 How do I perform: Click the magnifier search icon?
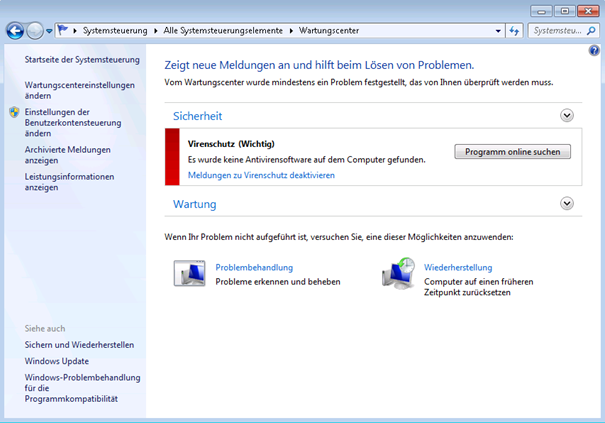click(x=591, y=30)
